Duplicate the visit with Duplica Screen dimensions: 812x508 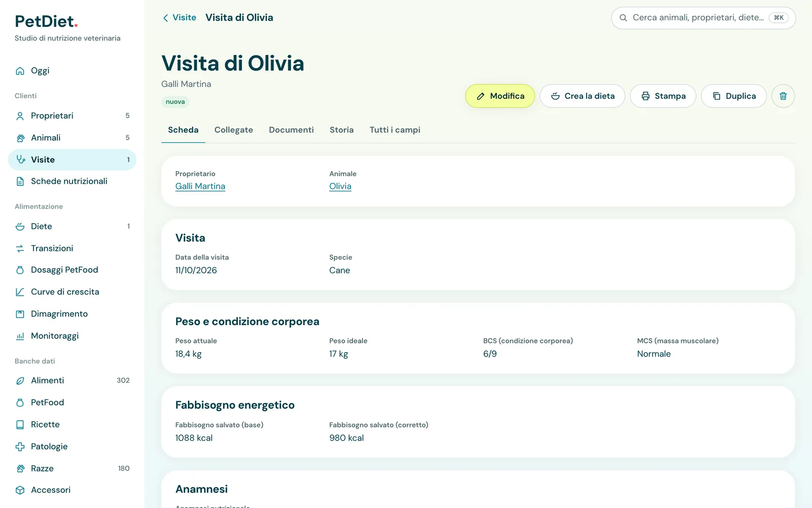(734, 96)
